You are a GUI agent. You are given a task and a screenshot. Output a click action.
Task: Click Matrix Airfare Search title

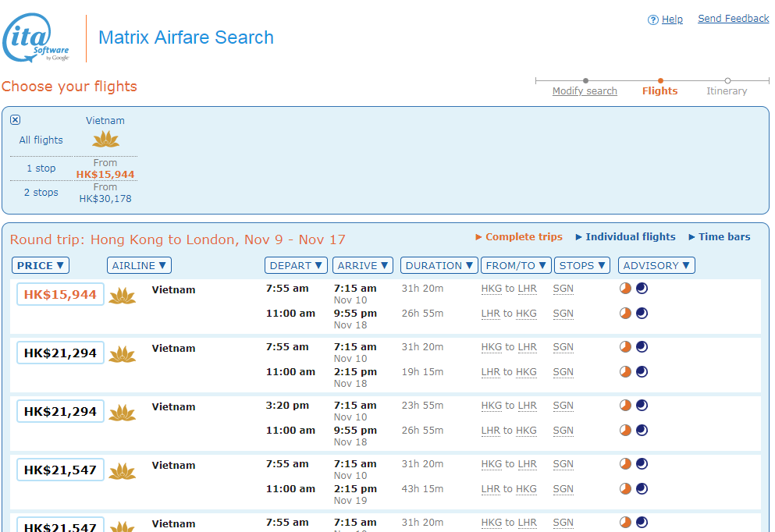tap(186, 37)
